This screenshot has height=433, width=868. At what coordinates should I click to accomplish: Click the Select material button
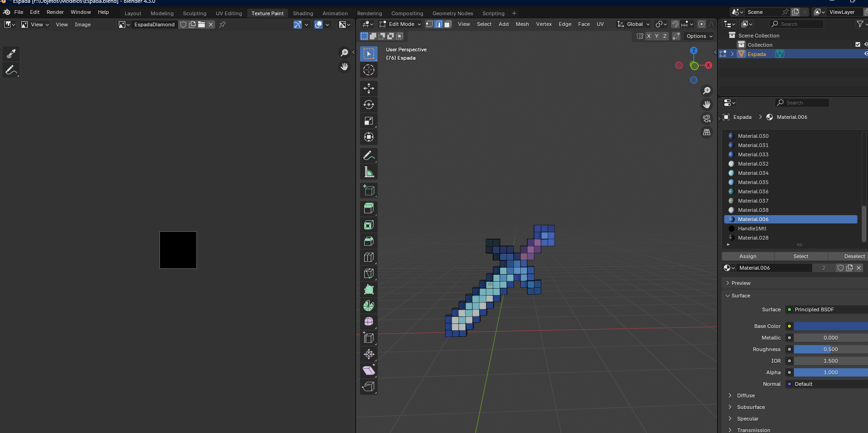tap(801, 256)
